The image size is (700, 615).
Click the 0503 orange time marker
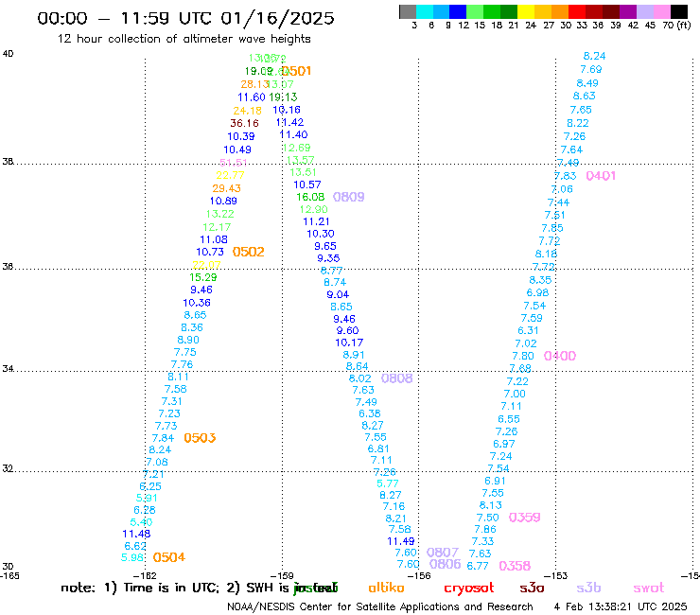[x=200, y=438]
